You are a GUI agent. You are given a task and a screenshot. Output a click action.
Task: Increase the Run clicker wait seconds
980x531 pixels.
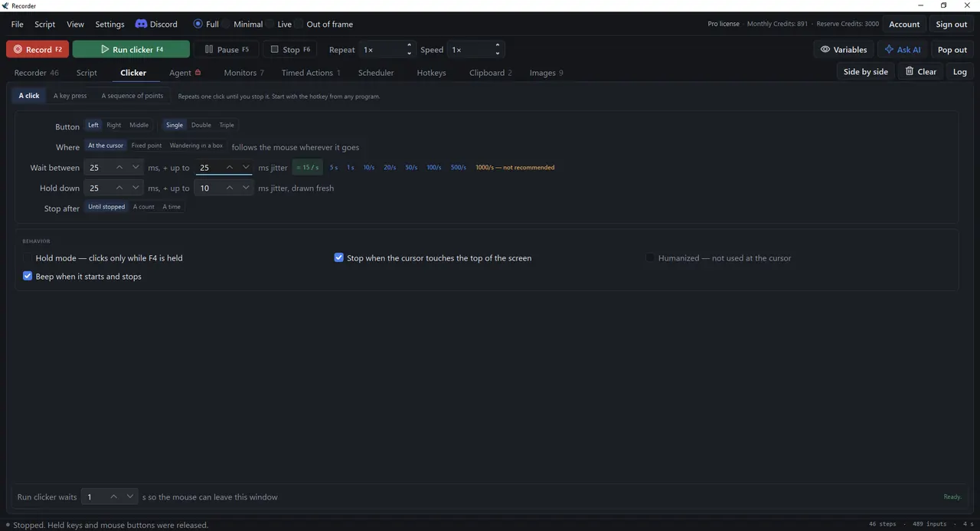(x=113, y=497)
